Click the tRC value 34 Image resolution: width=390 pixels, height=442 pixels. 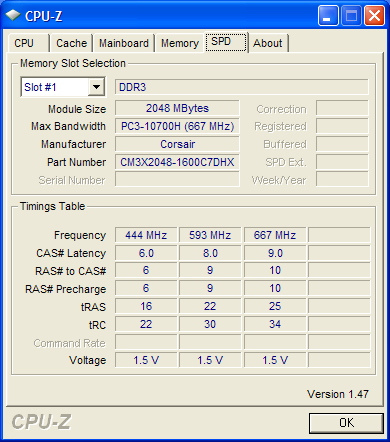(x=275, y=324)
